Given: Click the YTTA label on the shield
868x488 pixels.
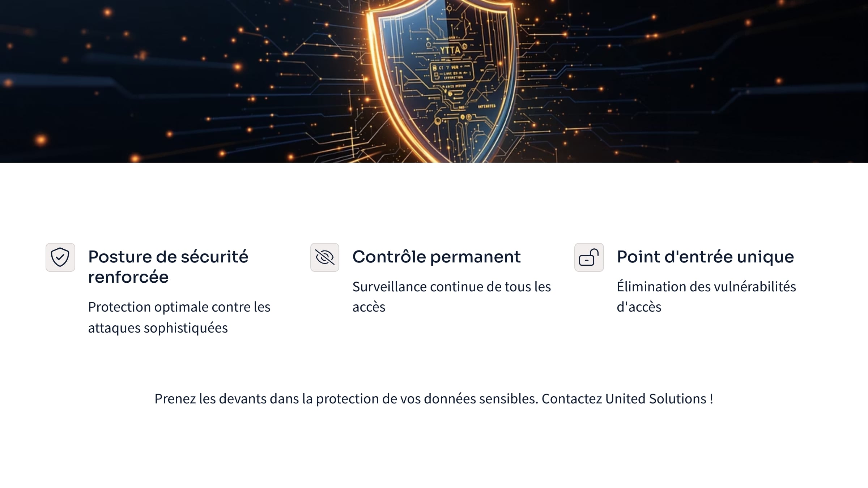Looking at the screenshot, I should tap(450, 50).
